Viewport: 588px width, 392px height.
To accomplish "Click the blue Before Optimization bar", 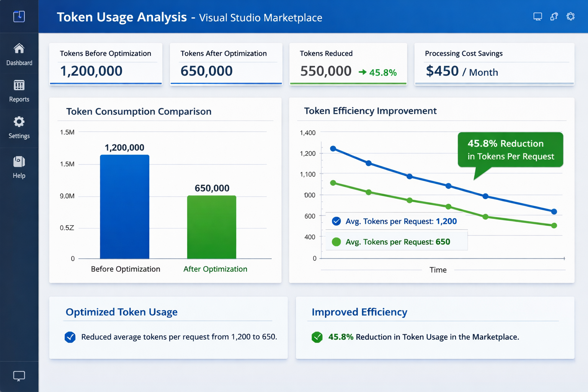I will click(125, 207).
